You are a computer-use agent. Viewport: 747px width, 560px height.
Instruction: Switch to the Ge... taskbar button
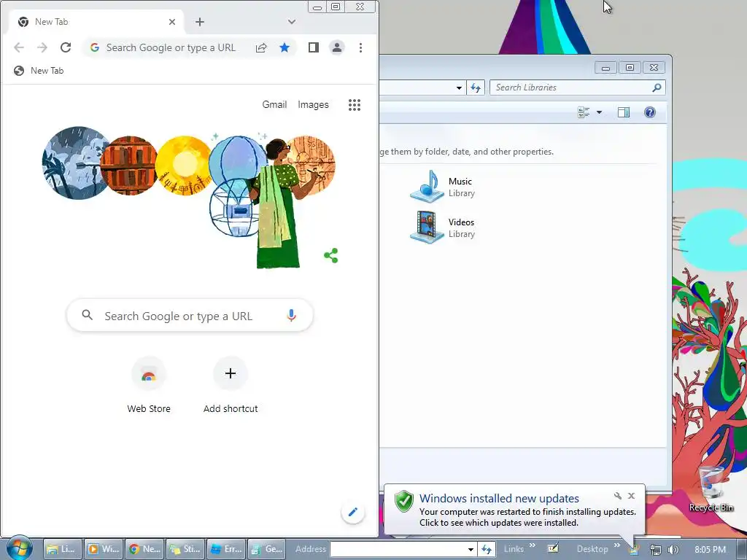pos(267,549)
